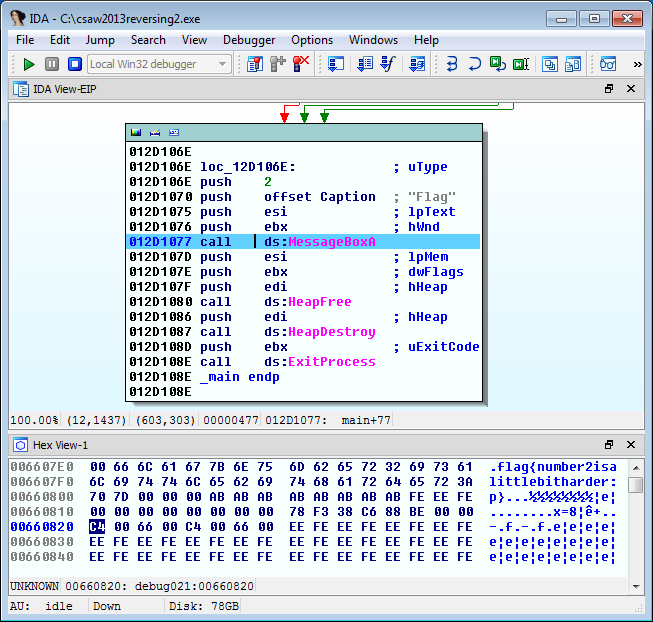Click the hex view scrollbar thumb
Image resolution: width=653 pixels, height=622 pixels.
pos(636,485)
